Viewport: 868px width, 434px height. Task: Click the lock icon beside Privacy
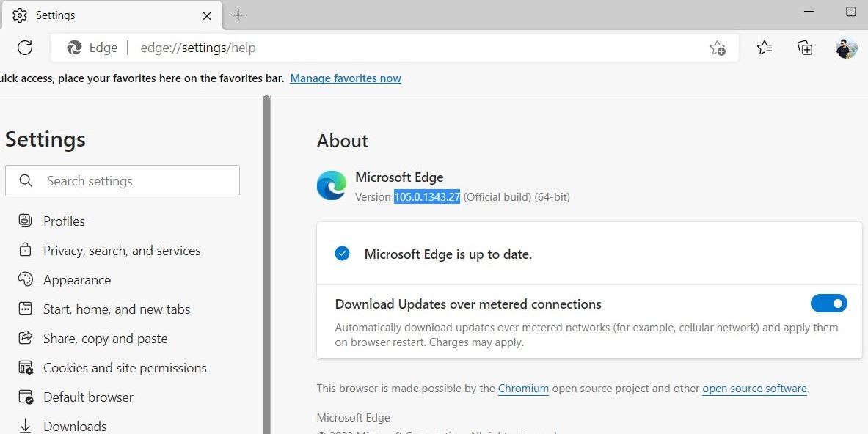pyautogui.click(x=25, y=250)
